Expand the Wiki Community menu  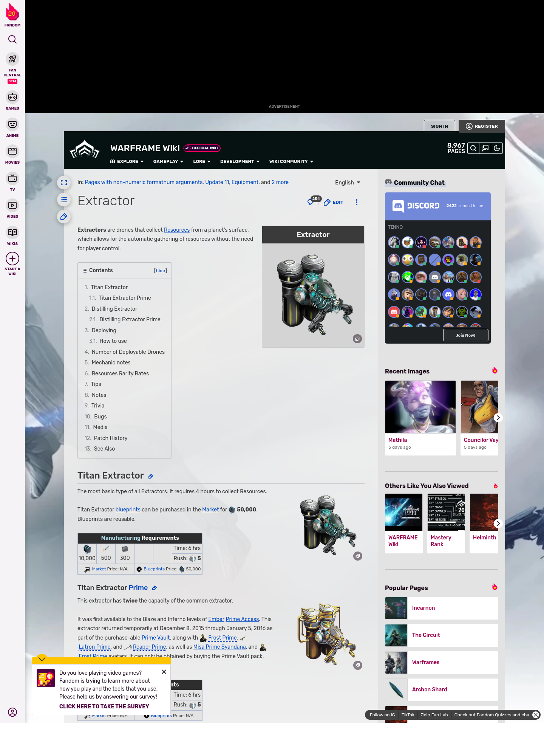291,161
